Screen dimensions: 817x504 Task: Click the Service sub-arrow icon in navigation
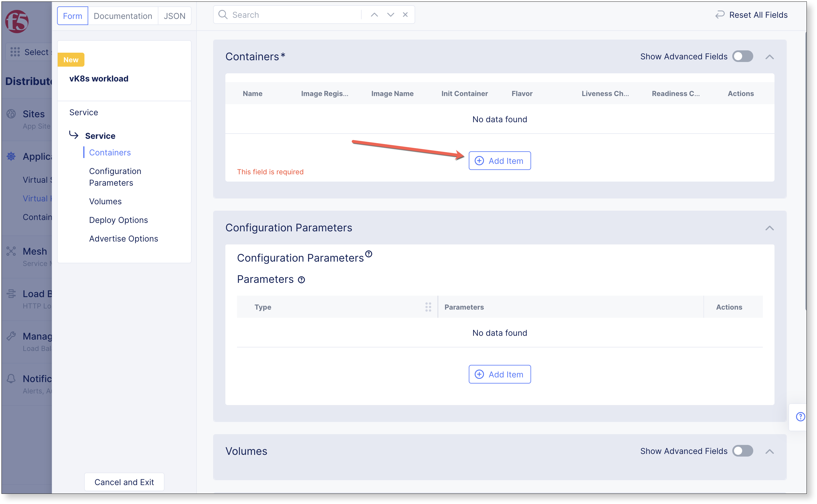pos(74,135)
